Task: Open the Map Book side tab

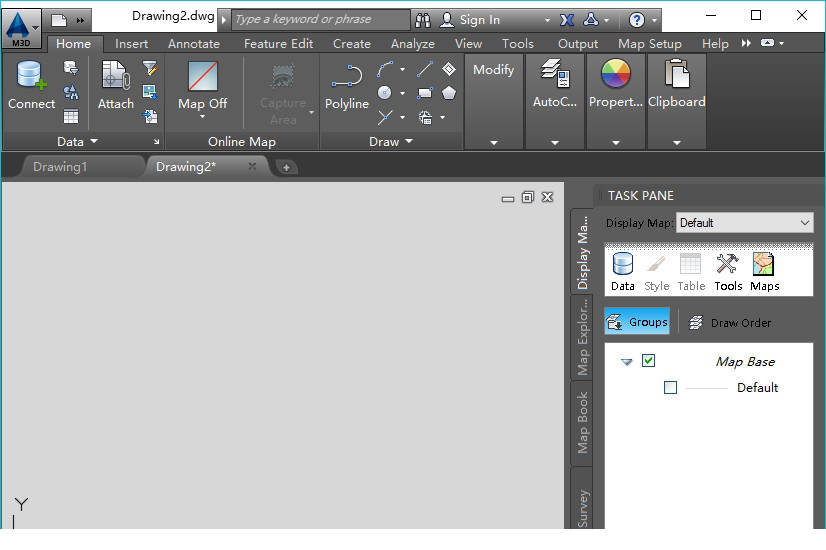Action: pos(582,423)
